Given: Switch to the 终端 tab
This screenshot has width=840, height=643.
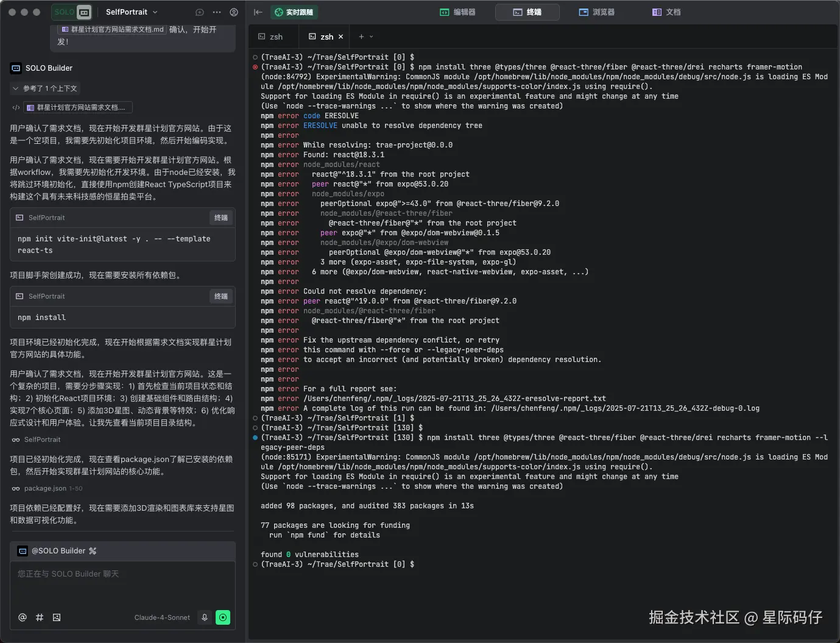Looking at the screenshot, I should pos(528,12).
